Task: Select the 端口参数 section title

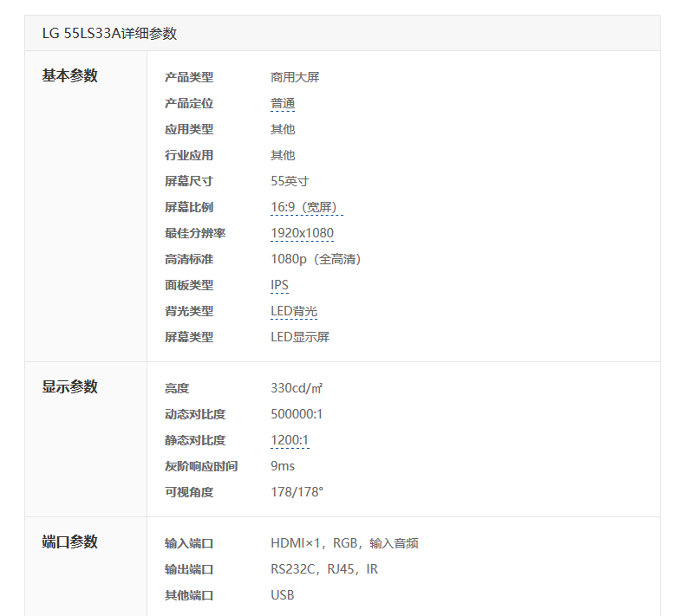Action: click(x=70, y=541)
